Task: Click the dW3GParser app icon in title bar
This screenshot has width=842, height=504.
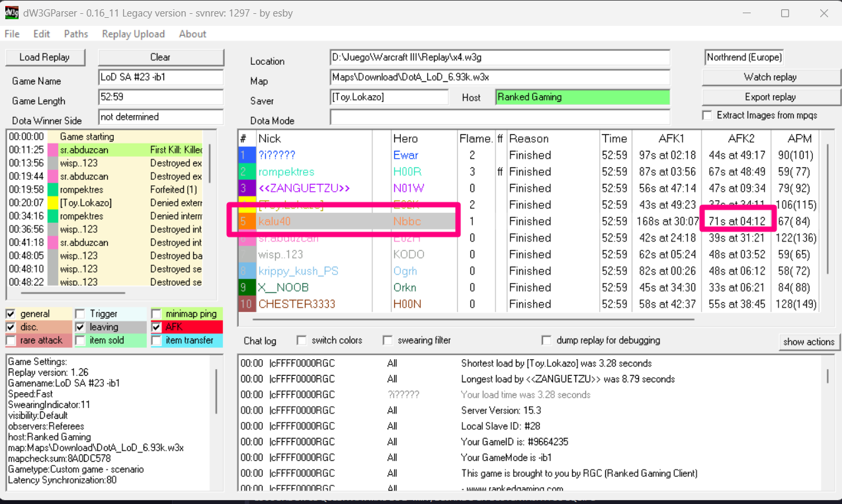Action: coord(11,13)
